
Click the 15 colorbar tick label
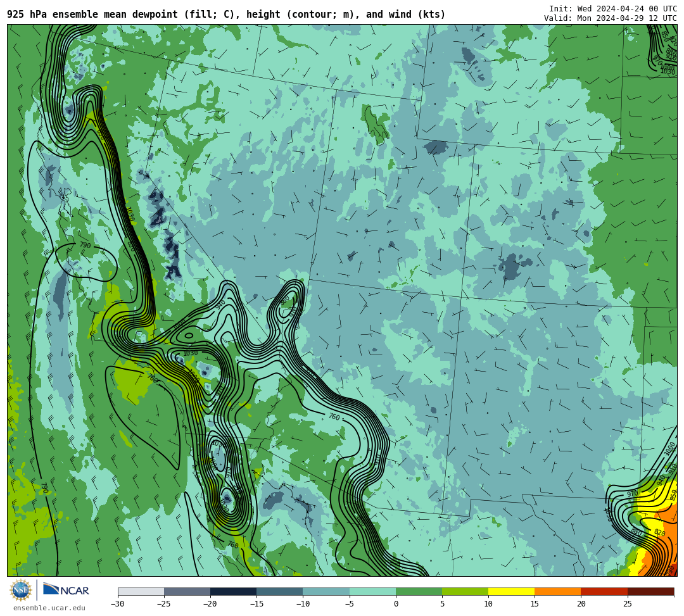coord(535,604)
